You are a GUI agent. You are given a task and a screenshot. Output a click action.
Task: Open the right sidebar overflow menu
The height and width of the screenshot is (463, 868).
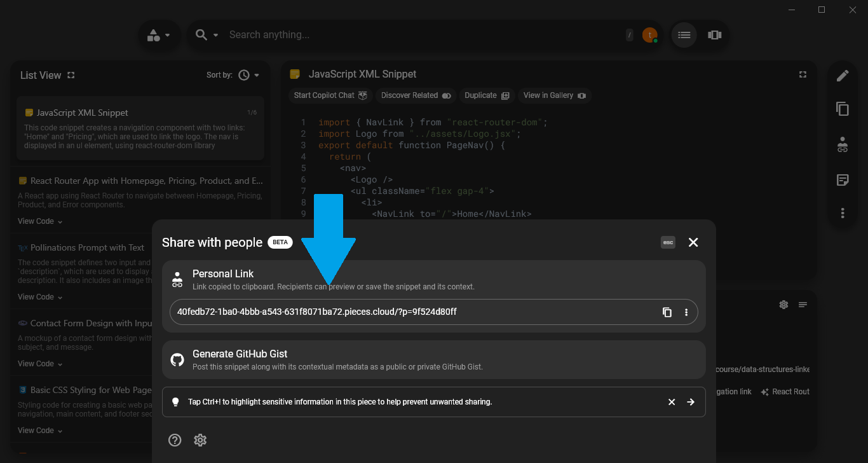tap(843, 213)
